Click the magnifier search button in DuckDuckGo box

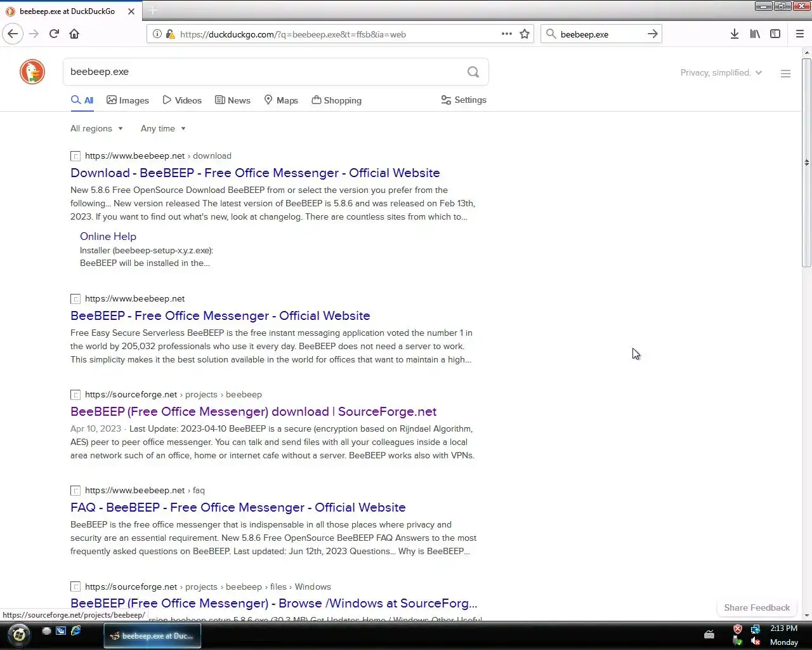[x=473, y=72]
